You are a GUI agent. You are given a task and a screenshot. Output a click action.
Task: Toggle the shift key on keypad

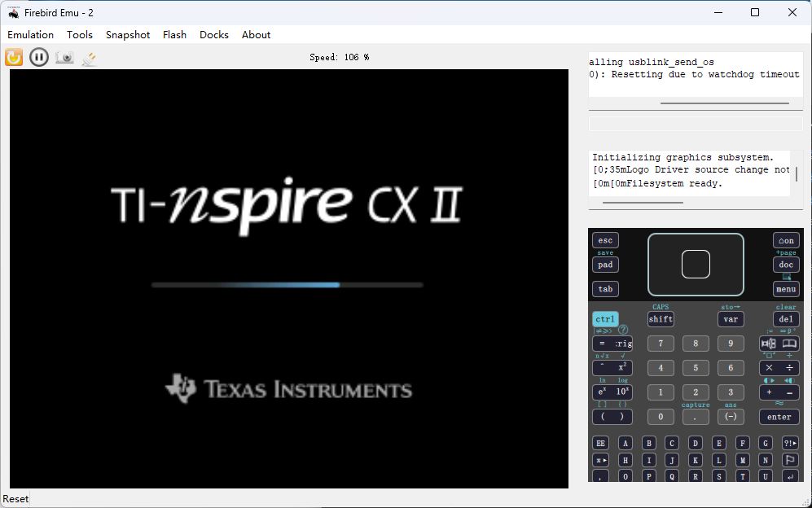click(661, 319)
